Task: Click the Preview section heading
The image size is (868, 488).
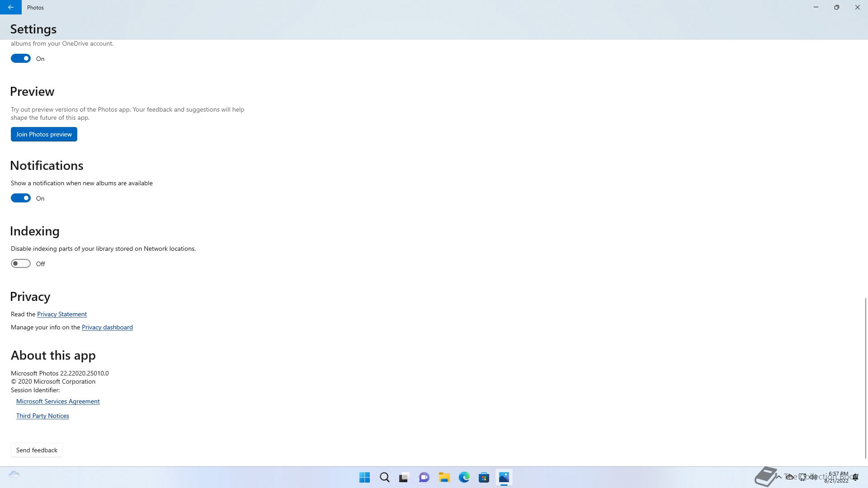Action: coord(32,91)
